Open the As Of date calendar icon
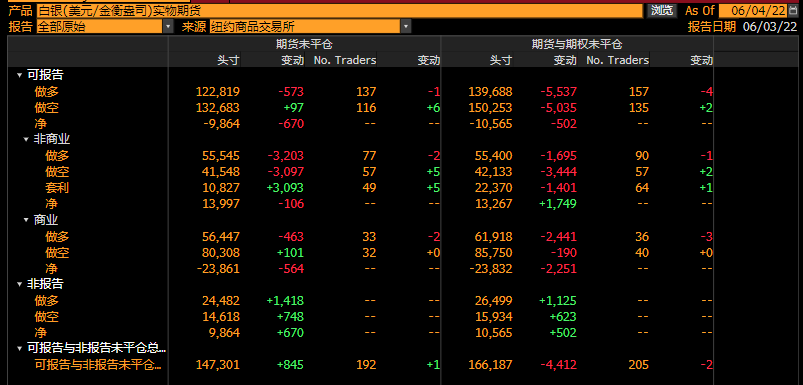 [794, 11]
